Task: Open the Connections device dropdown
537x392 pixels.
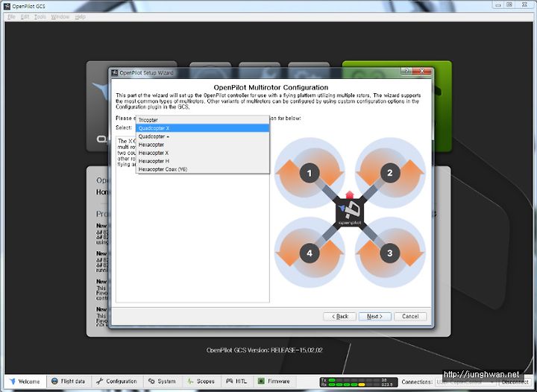Action: (466, 382)
